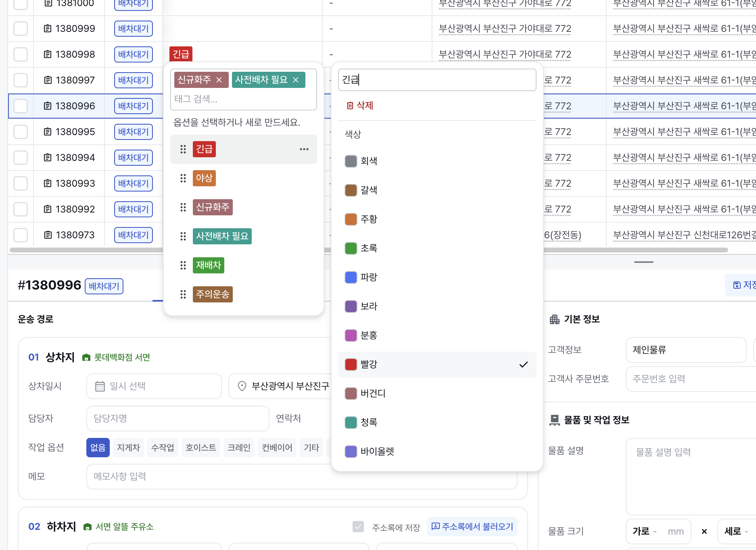This screenshot has width=756, height=550.
Task: Click drag handle beside 사전배차 필요 option
Action: [183, 236]
